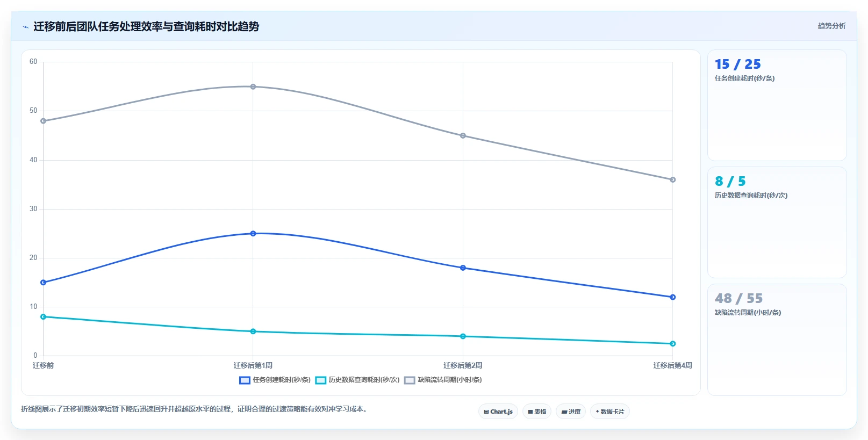
Task: Click the 迁移后第1周 x-axis label
Action: point(253,365)
